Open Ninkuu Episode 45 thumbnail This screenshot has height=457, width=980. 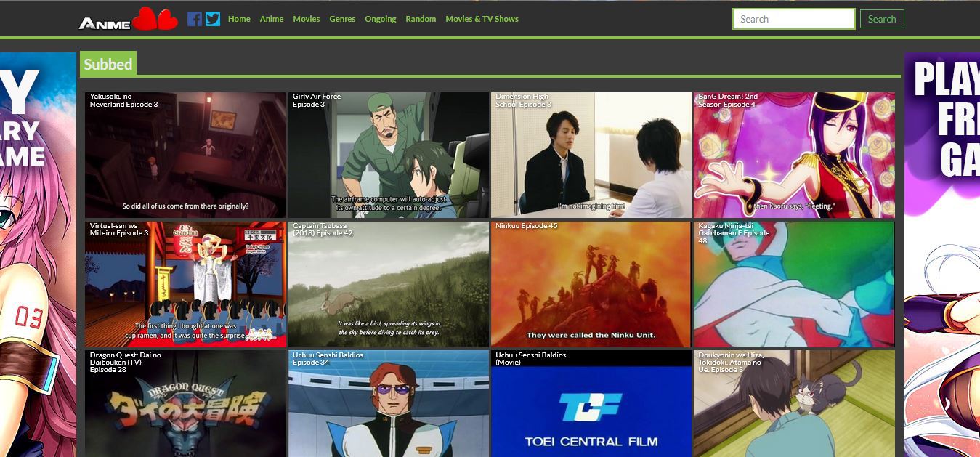coord(591,284)
